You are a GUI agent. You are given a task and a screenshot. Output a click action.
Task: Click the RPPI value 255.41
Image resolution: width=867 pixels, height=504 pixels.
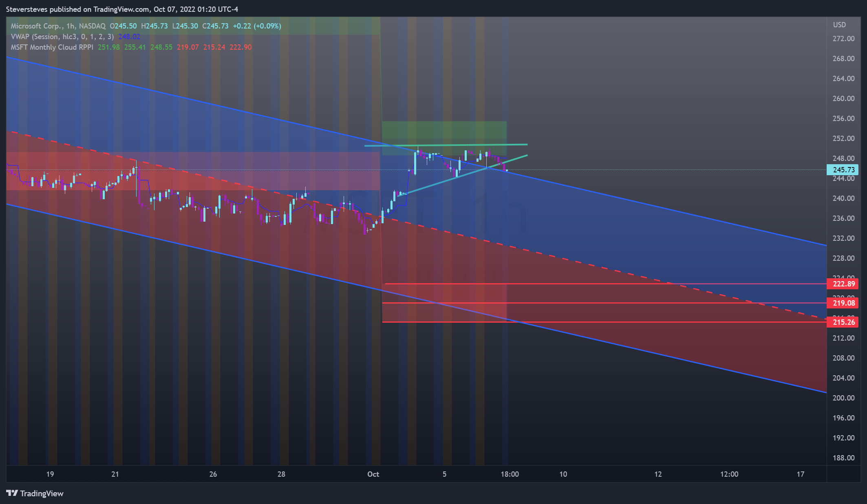[x=135, y=47]
